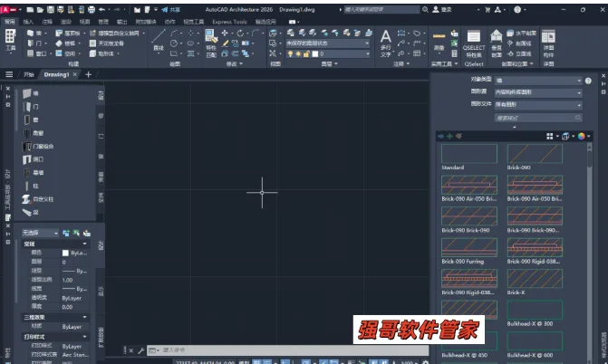Click the layer lock toggle icon
The height and width of the screenshot is (364, 608).
306,54
